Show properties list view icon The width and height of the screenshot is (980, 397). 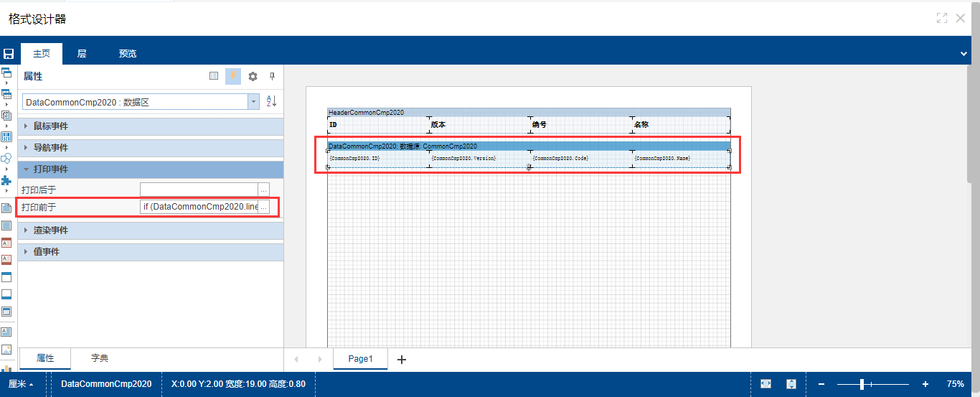[214, 76]
